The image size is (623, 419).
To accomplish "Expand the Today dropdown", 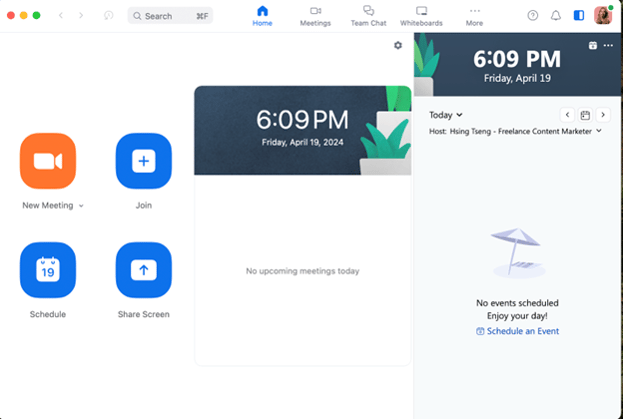I will click(x=445, y=115).
